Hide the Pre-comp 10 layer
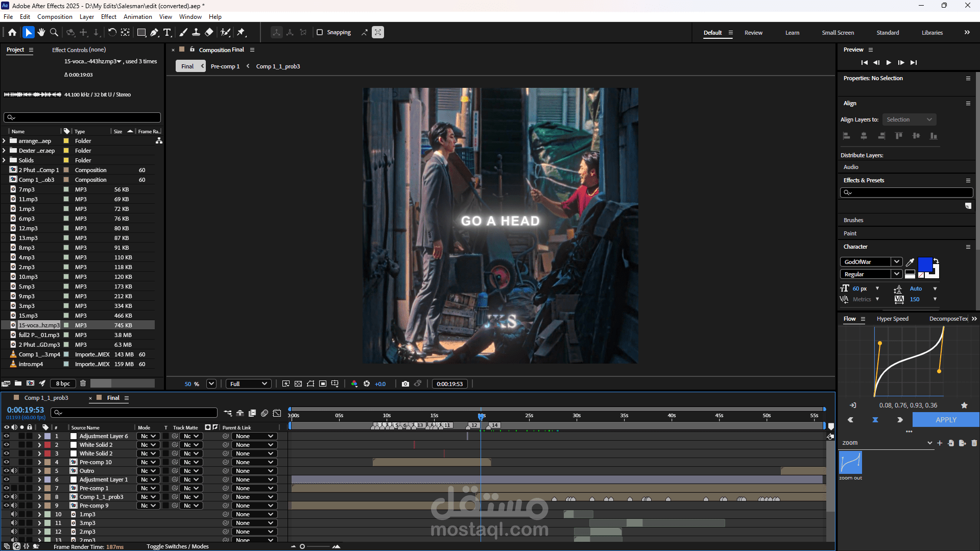The width and height of the screenshot is (980, 551). coord(7,462)
